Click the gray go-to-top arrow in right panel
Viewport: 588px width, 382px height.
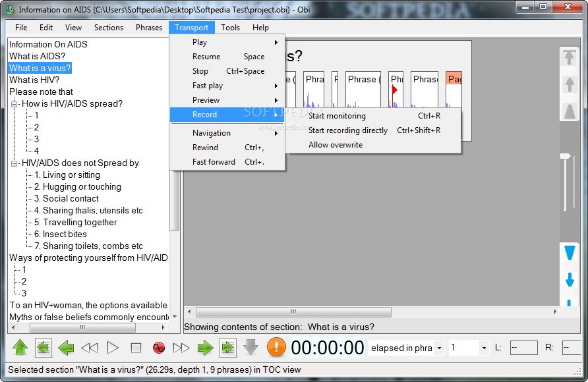click(570, 58)
